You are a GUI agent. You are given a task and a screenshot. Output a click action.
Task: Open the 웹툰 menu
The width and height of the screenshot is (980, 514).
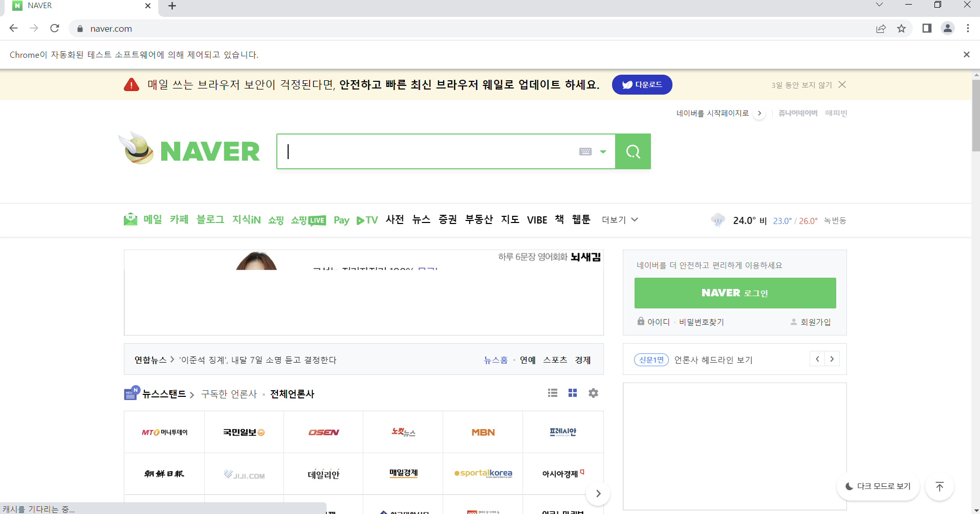coord(581,219)
